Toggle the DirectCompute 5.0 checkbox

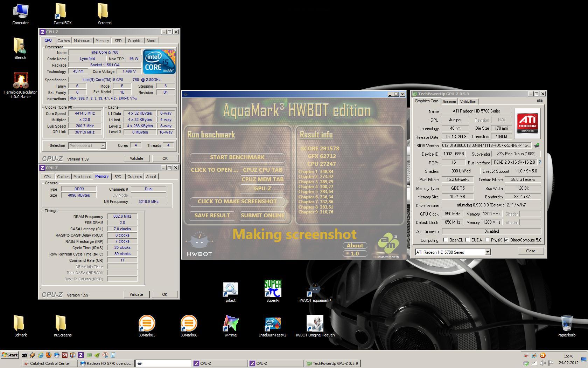pyautogui.click(x=506, y=240)
